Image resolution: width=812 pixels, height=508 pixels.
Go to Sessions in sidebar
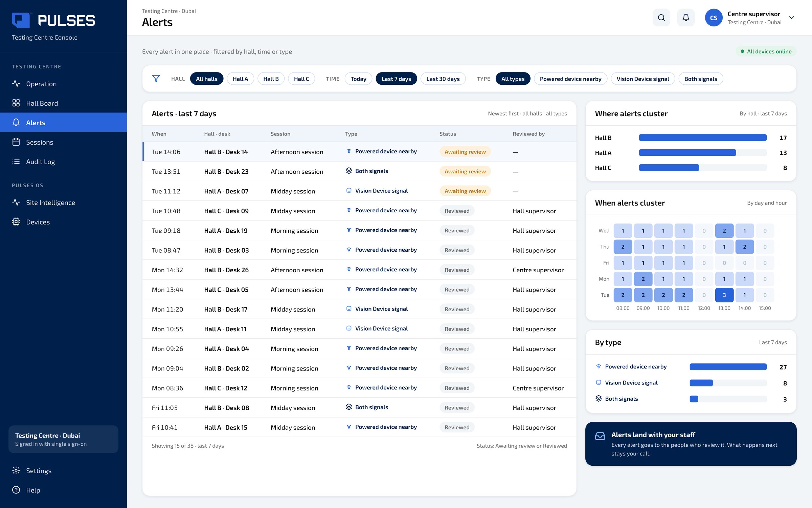pos(63,142)
